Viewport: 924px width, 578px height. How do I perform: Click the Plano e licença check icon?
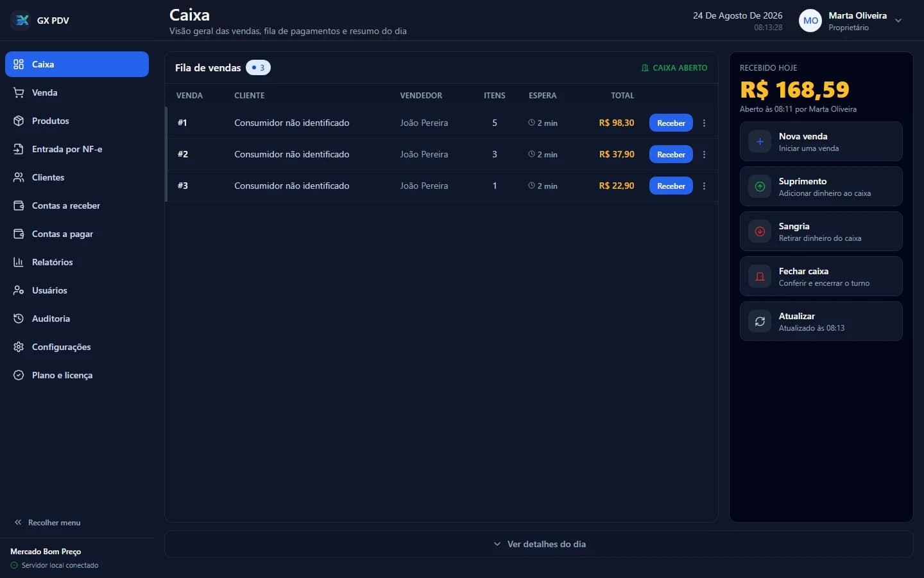[19, 375]
